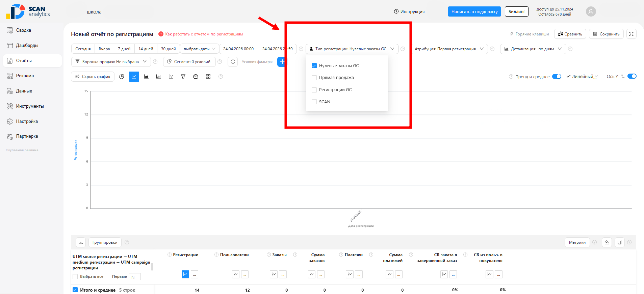Toggle the Ось Y switch
Viewport: 644px width, 294px height.
point(632,76)
